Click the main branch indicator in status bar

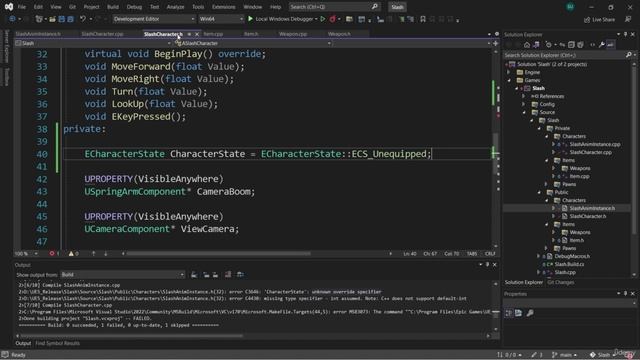pyautogui.click(x=564, y=355)
